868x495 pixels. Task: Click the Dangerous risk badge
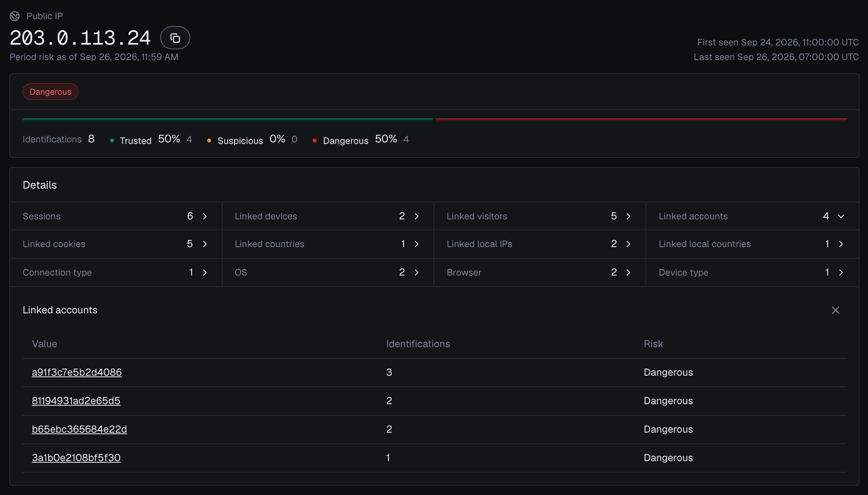[x=50, y=92]
